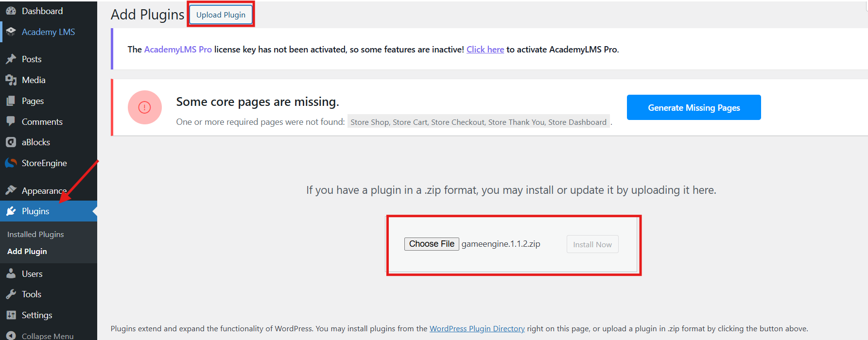868x340 pixels.
Task: Click the missing store pages list text
Action: pyautogui.click(x=479, y=122)
